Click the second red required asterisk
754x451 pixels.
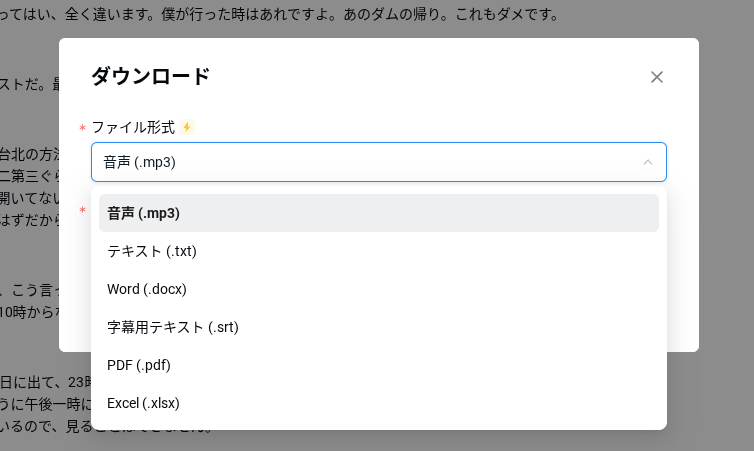pos(82,211)
